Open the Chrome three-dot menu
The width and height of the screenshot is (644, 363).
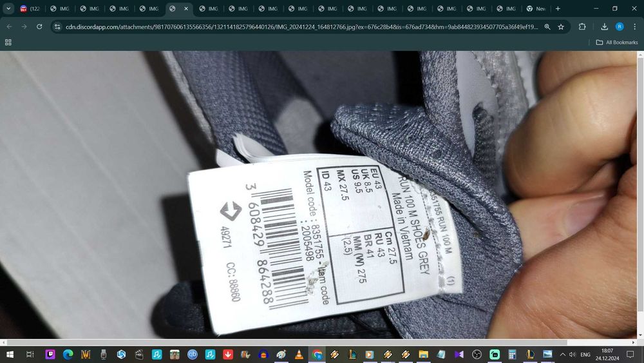(x=634, y=26)
